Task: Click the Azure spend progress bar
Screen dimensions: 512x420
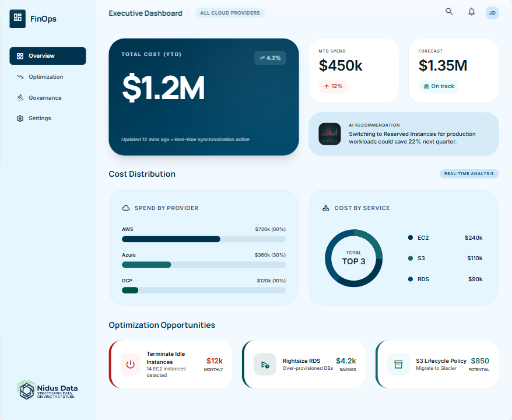Action: (x=204, y=264)
